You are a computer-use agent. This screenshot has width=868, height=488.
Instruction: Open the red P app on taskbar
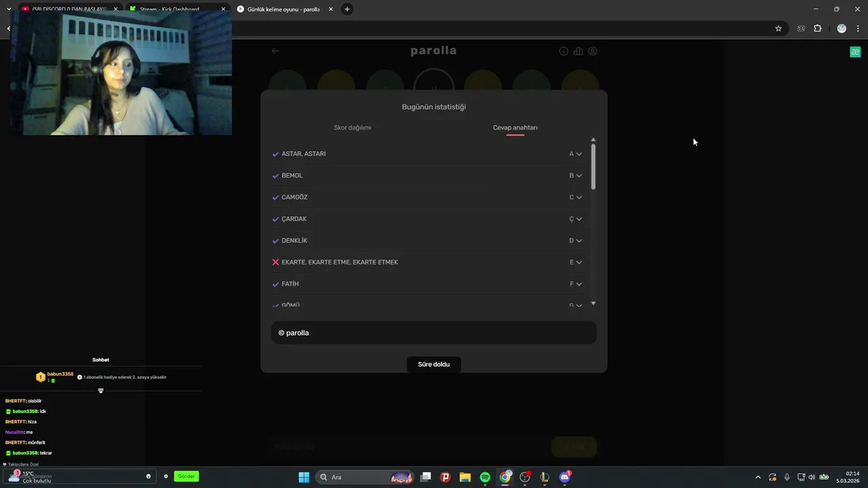click(x=446, y=477)
